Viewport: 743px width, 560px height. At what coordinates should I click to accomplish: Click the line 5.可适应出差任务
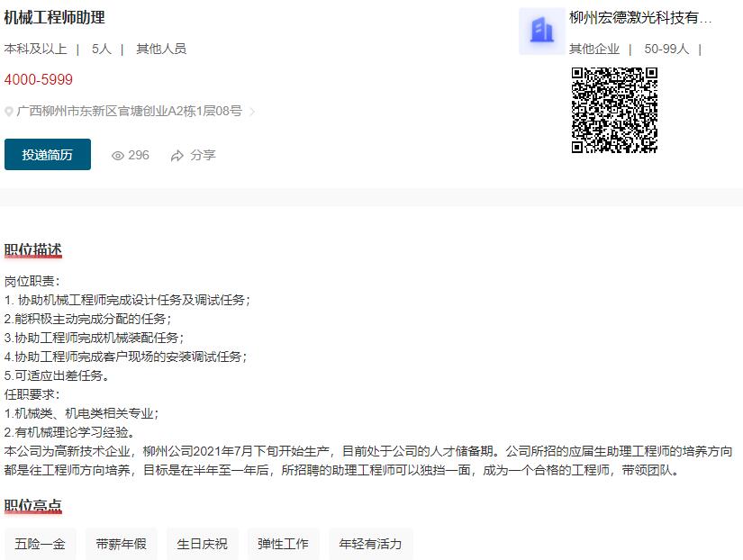point(57,375)
